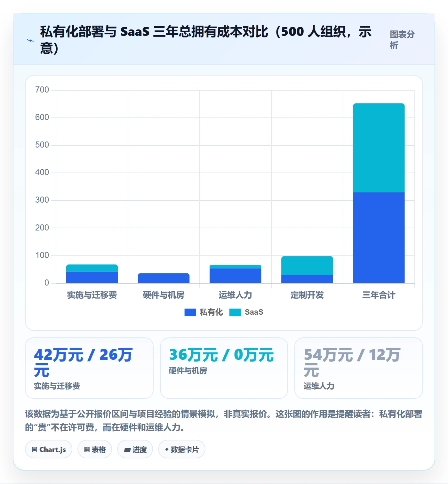This screenshot has width=448, height=484.
Task: Click the 实施与迁移费 blue bar segment
Action: click(92, 277)
